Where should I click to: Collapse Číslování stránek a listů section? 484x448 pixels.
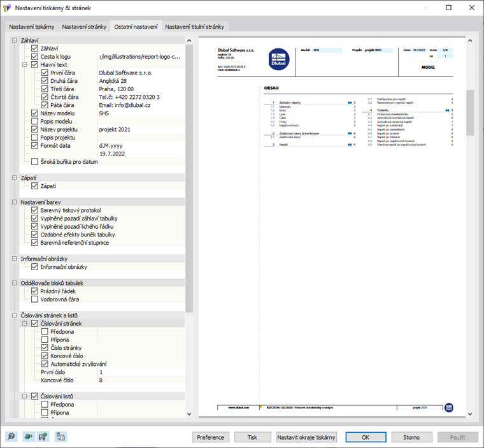14,315
